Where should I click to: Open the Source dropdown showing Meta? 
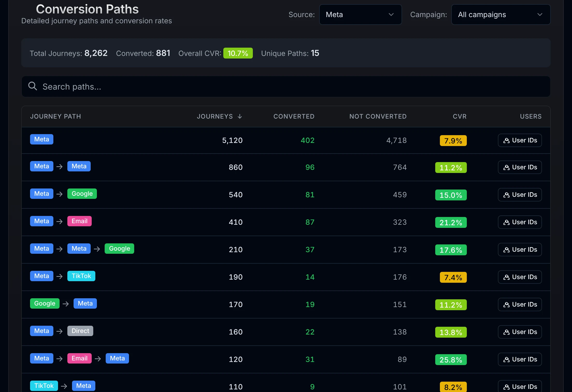click(x=360, y=14)
